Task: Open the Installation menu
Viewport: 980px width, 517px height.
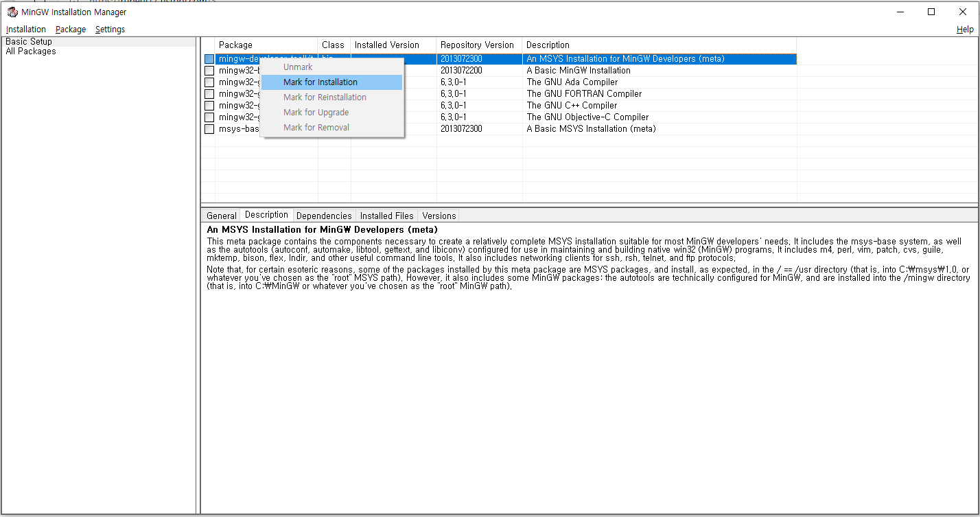Action: (x=26, y=30)
